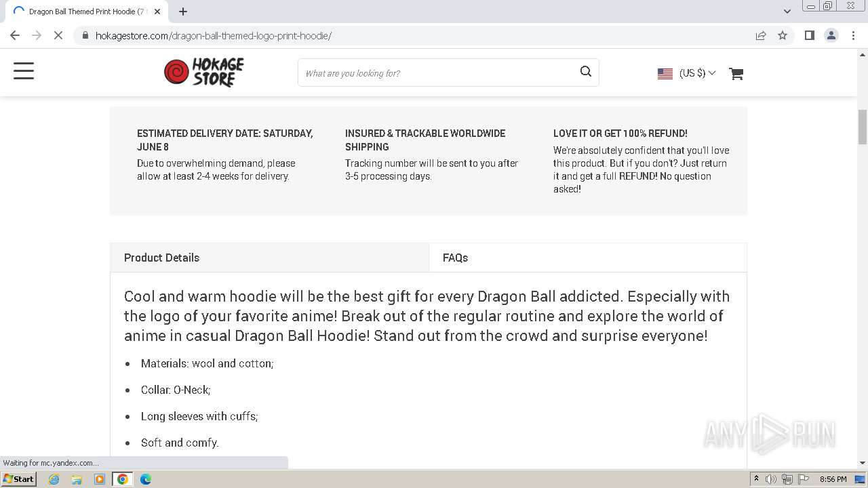Viewport: 868px width, 488px height.
Task: Click the network tray icon
Action: [787, 479]
